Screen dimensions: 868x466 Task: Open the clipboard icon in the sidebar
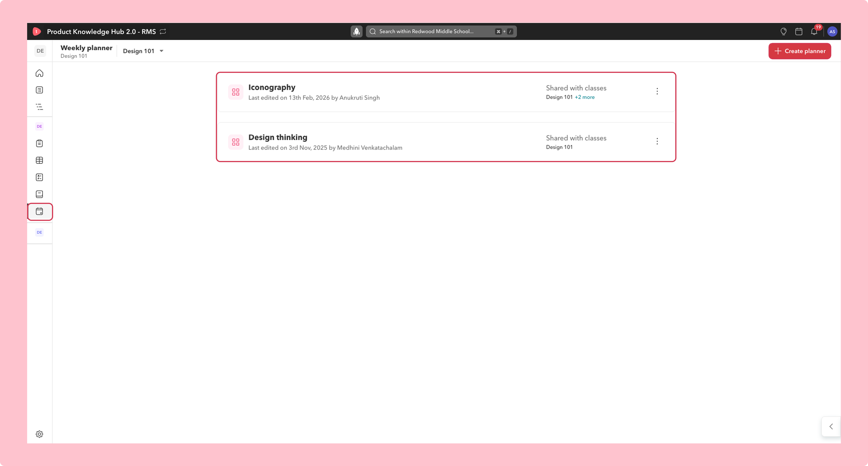39,143
